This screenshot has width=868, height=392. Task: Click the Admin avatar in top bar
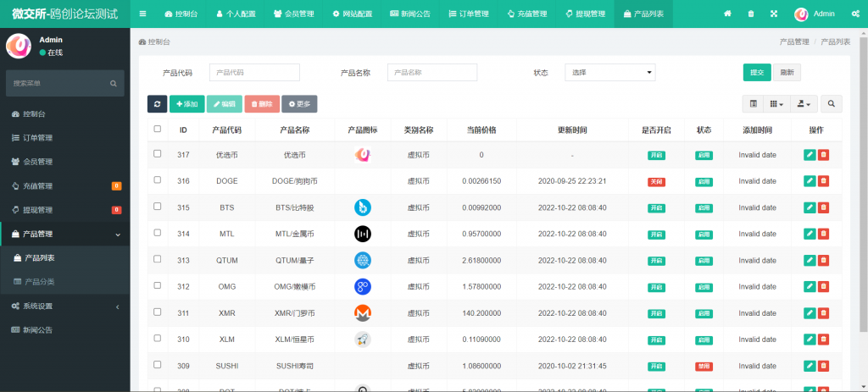tap(800, 14)
